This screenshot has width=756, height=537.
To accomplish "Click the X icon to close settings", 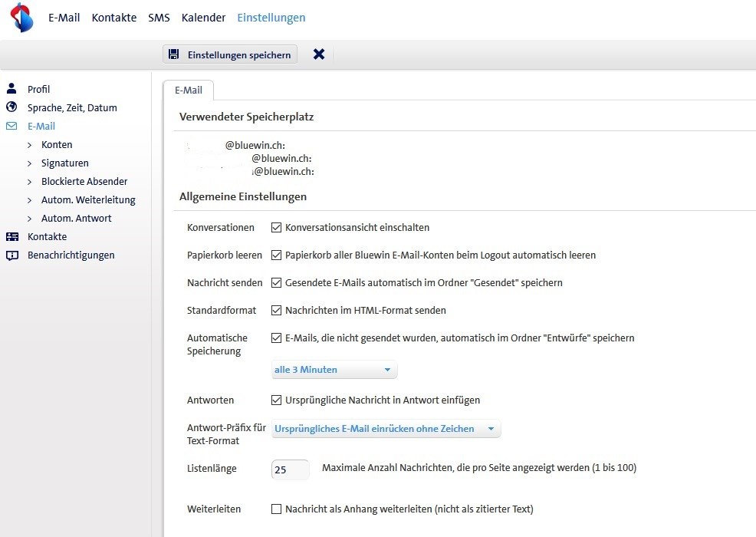I will tap(319, 54).
